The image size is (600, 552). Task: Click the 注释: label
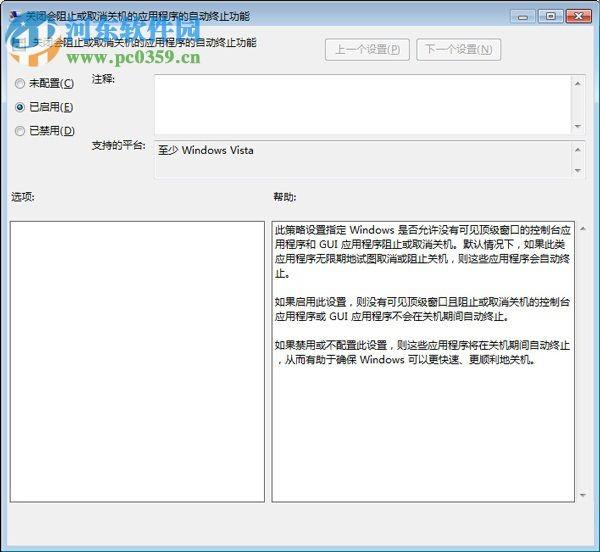coord(103,79)
